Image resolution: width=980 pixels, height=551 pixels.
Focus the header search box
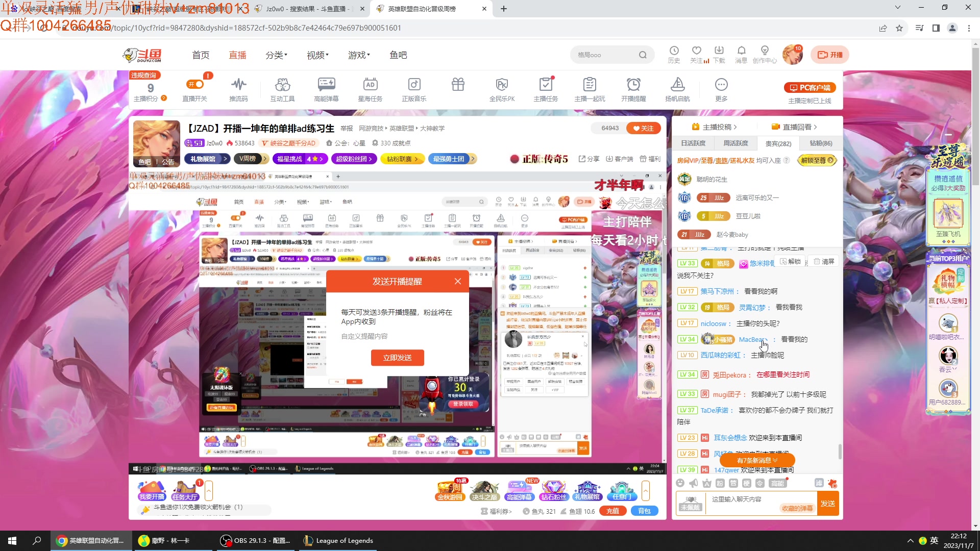(605, 55)
